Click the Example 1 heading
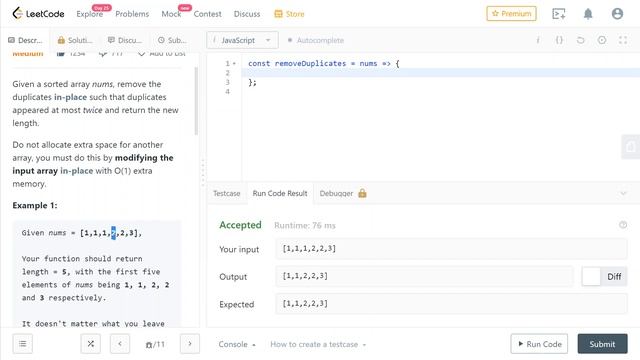The image size is (640, 360). [x=35, y=205]
